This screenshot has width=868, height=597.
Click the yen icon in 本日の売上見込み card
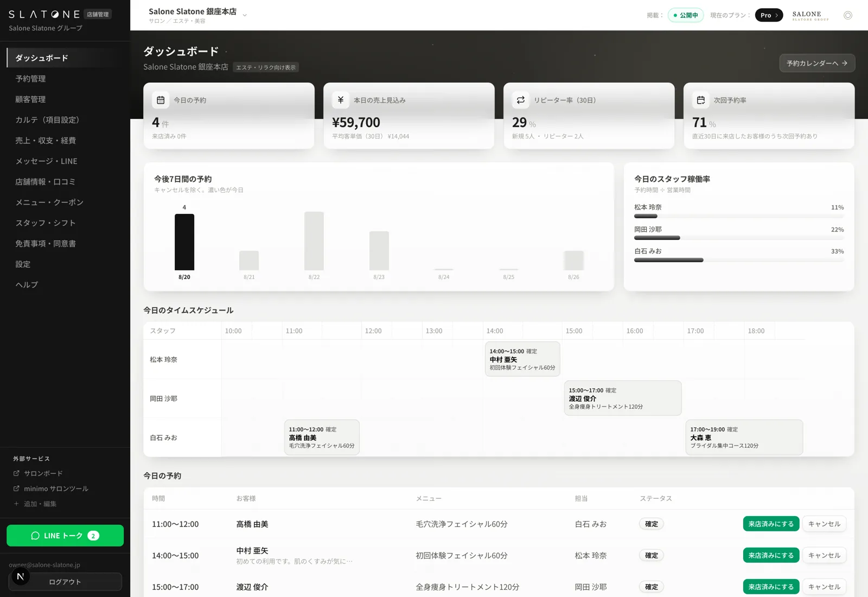click(341, 100)
